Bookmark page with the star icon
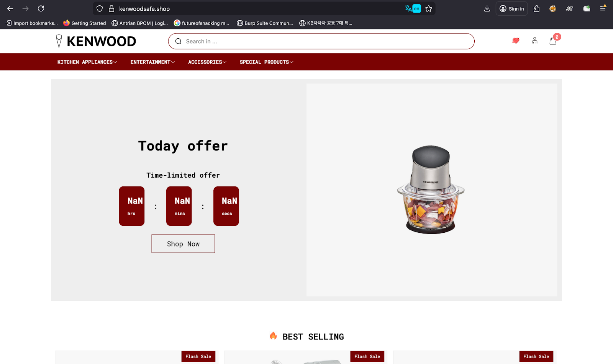This screenshot has width=613, height=364. coord(429,8)
